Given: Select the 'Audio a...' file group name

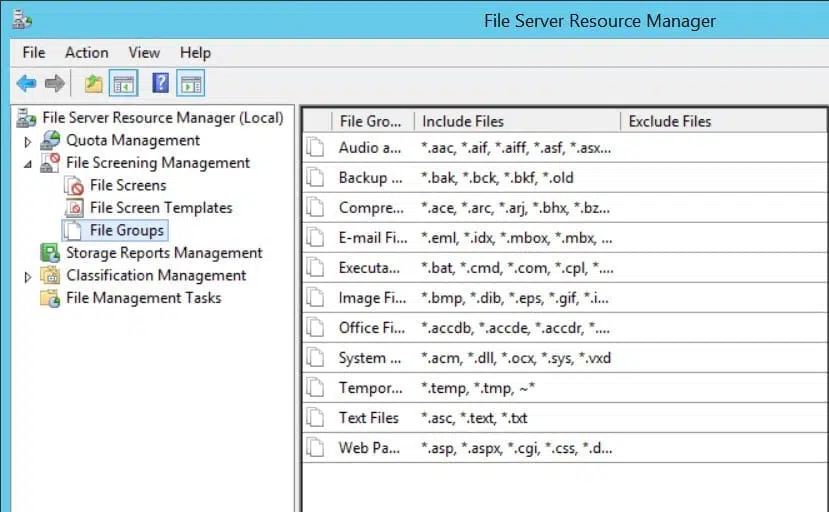Looking at the screenshot, I should (370, 148).
